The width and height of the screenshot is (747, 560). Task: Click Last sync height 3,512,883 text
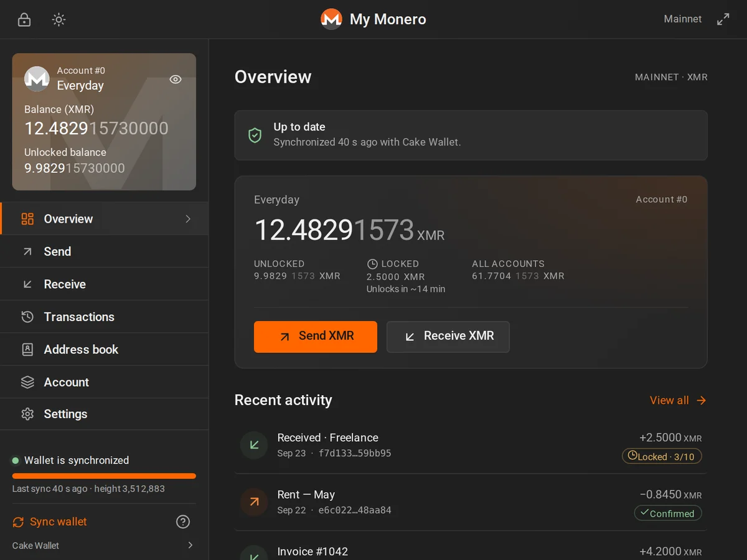tap(88, 489)
